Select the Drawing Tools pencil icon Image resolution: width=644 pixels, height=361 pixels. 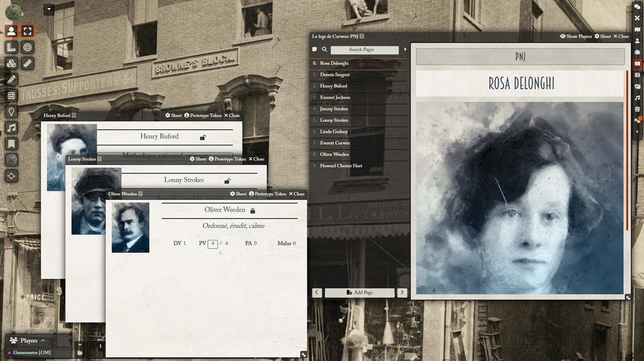click(x=11, y=79)
